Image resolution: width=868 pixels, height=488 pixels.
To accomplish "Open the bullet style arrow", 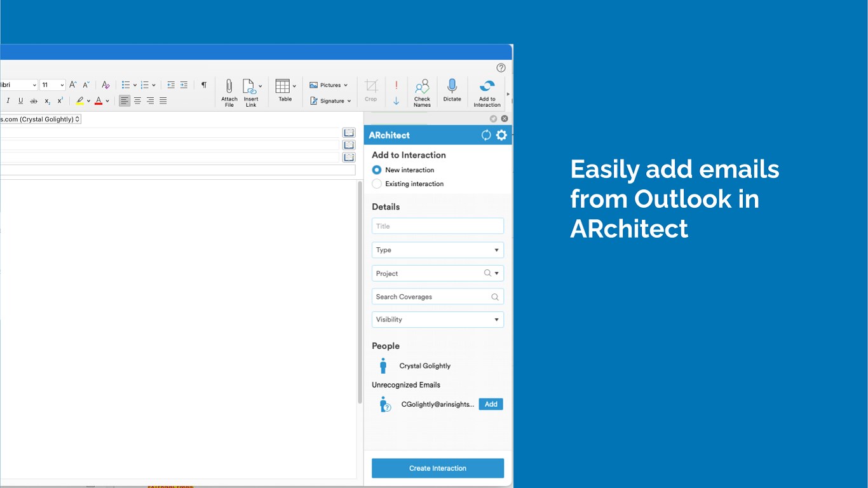I will [135, 85].
